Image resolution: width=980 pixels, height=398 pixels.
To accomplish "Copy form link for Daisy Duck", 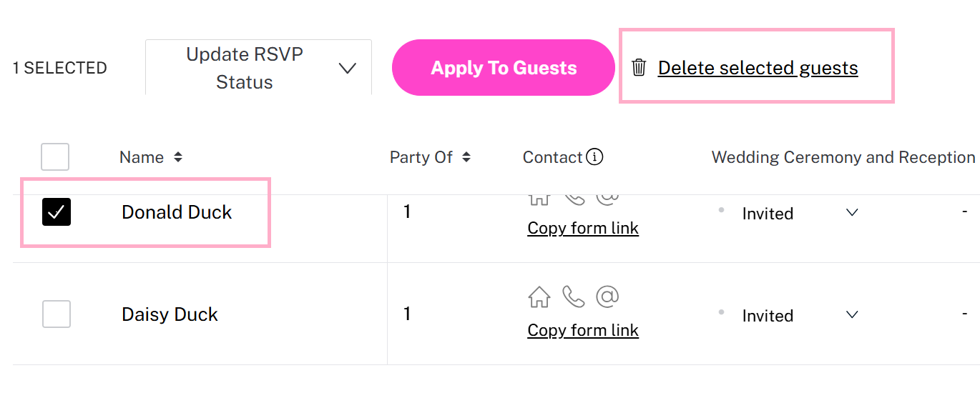I will (583, 330).
